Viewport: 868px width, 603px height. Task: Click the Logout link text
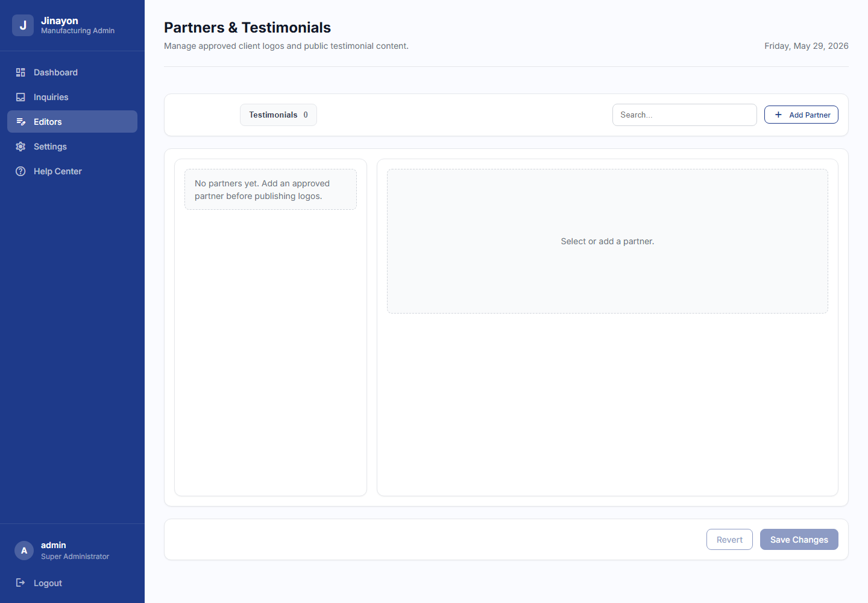pyautogui.click(x=48, y=583)
